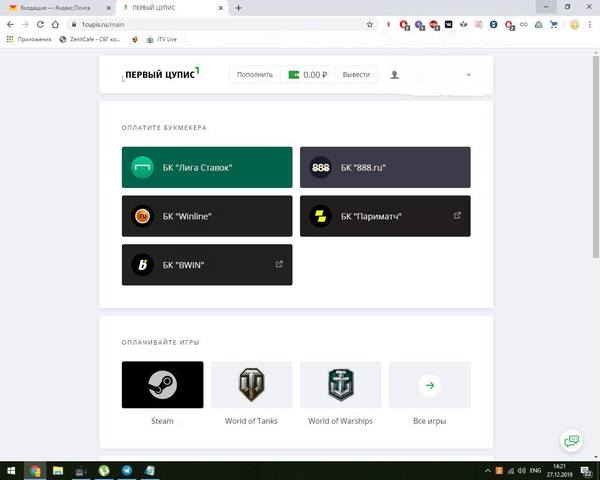Click the ПЕРВЫЙ ЦУПИС logo
Image resolution: width=600 pixels, height=480 pixels.
[x=161, y=74]
